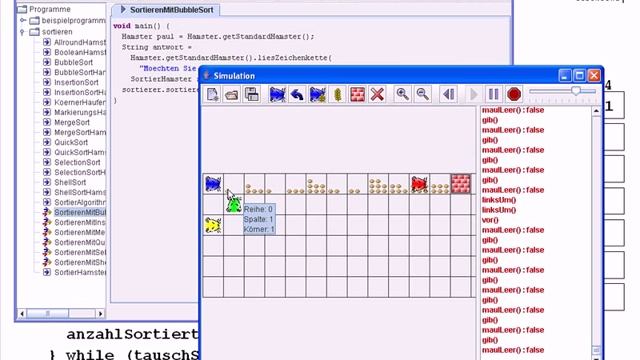
Task: Select the hamster-with-grains mouth tool
Action: click(317, 94)
